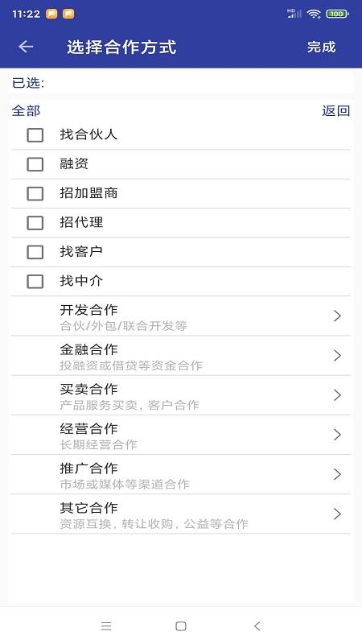Open first notification icon in status bar
Image resolution: width=362 pixels, height=644 pixels.
(51, 14)
